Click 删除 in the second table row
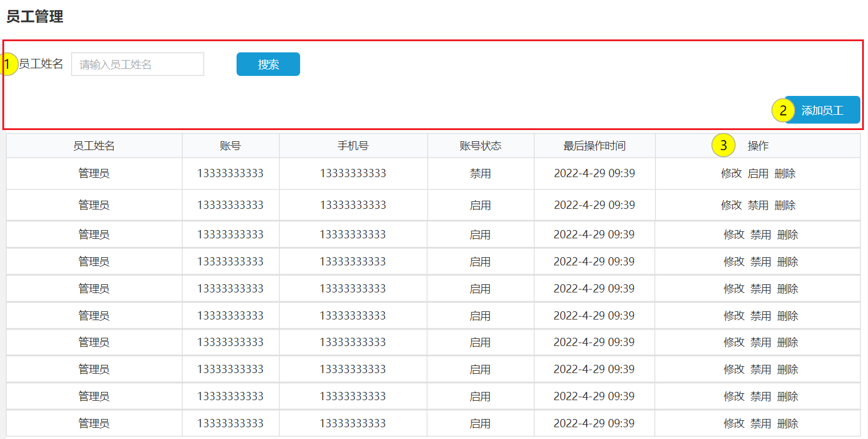 [785, 205]
